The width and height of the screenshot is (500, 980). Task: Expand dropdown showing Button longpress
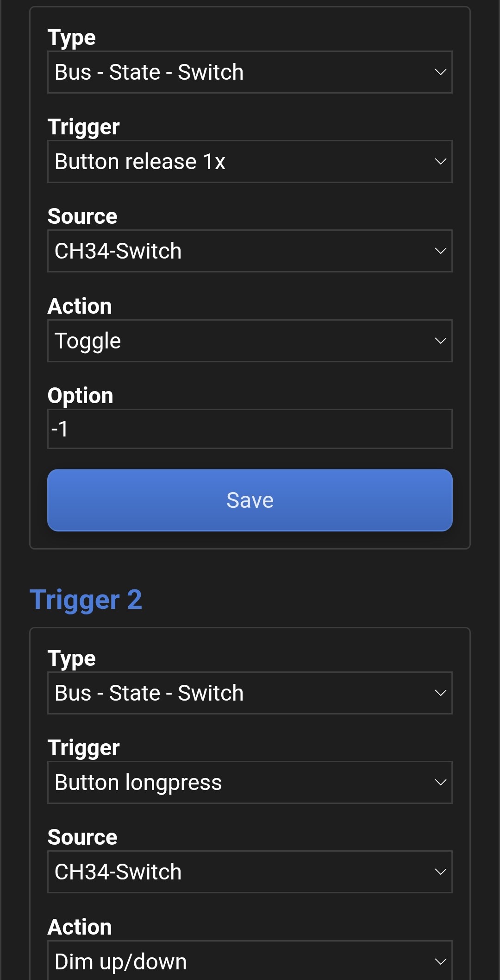point(250,782)
